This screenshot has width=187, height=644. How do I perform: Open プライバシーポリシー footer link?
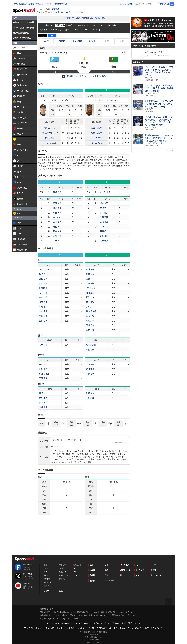coord(33,628)
